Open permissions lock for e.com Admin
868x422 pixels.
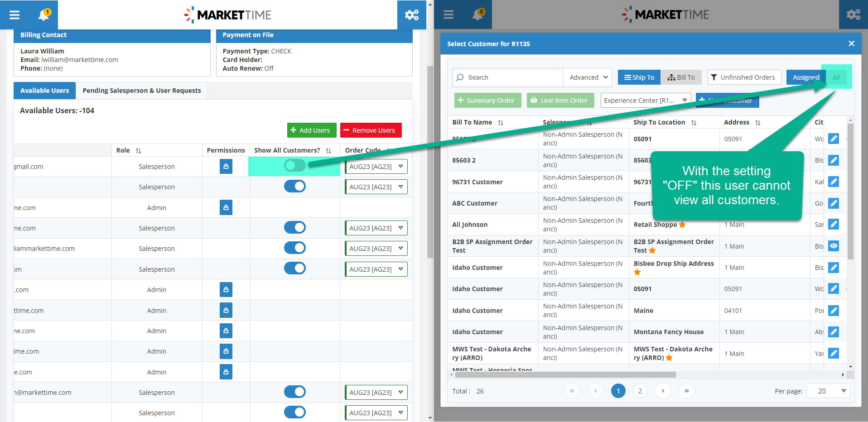click(x=226, y=372)
